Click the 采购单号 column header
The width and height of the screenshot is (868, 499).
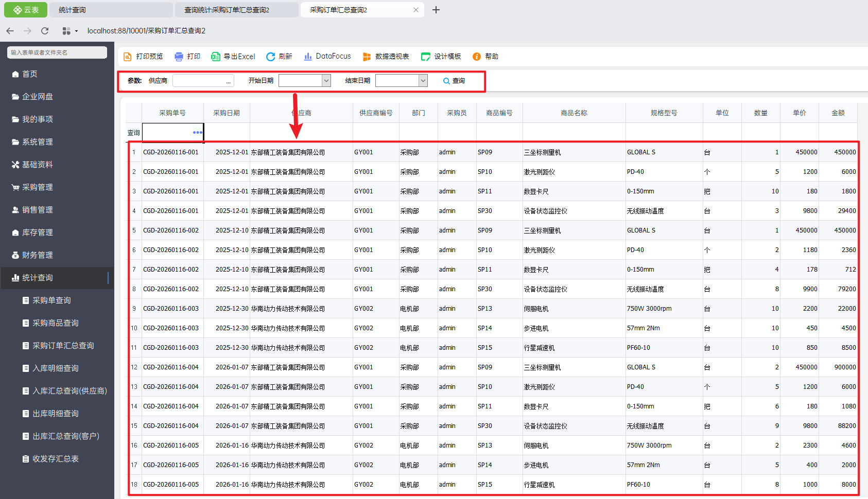(x=172, y=113)
